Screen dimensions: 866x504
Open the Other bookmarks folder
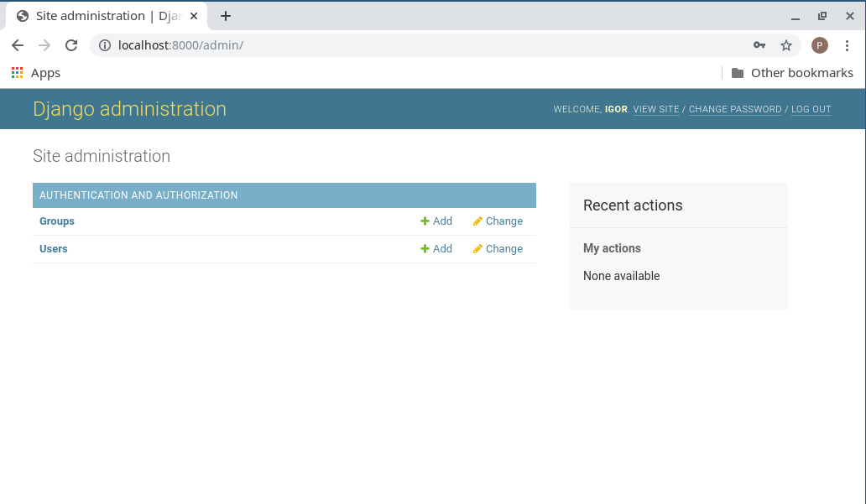(x=792, y=73)
